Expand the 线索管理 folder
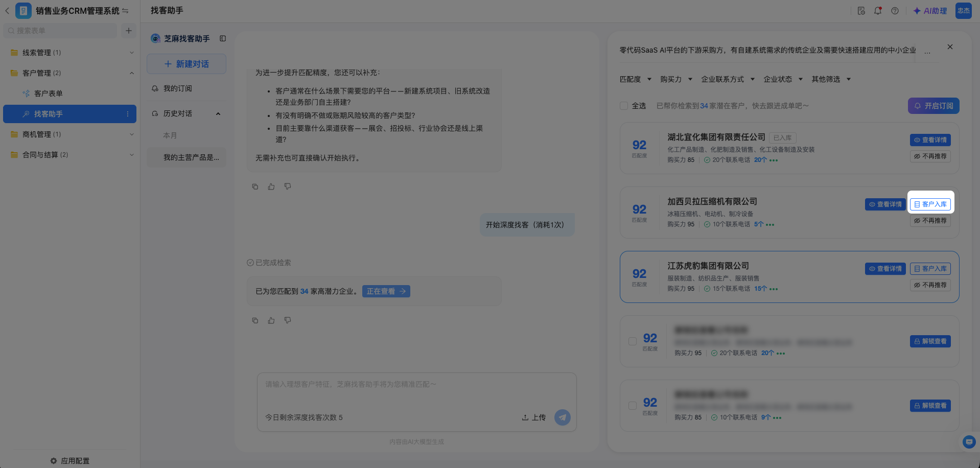This screenshot has width=980, height=468. 70,53
